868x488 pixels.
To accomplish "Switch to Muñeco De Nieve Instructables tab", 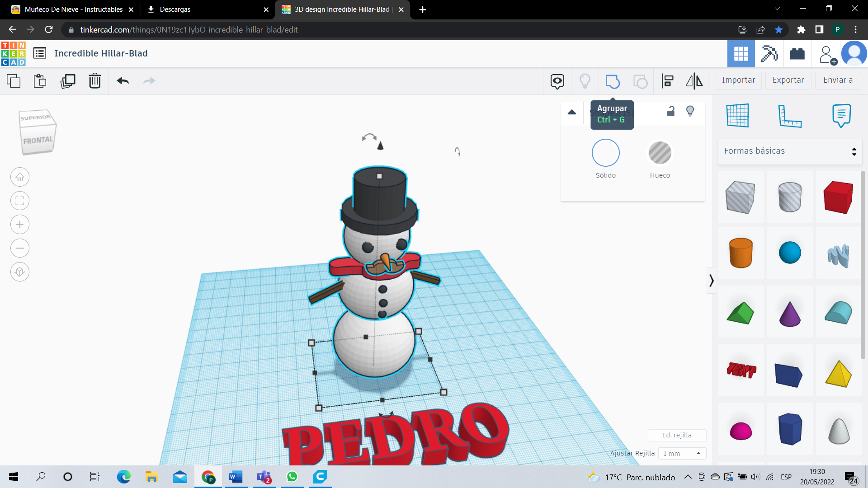I will [72, 9].
